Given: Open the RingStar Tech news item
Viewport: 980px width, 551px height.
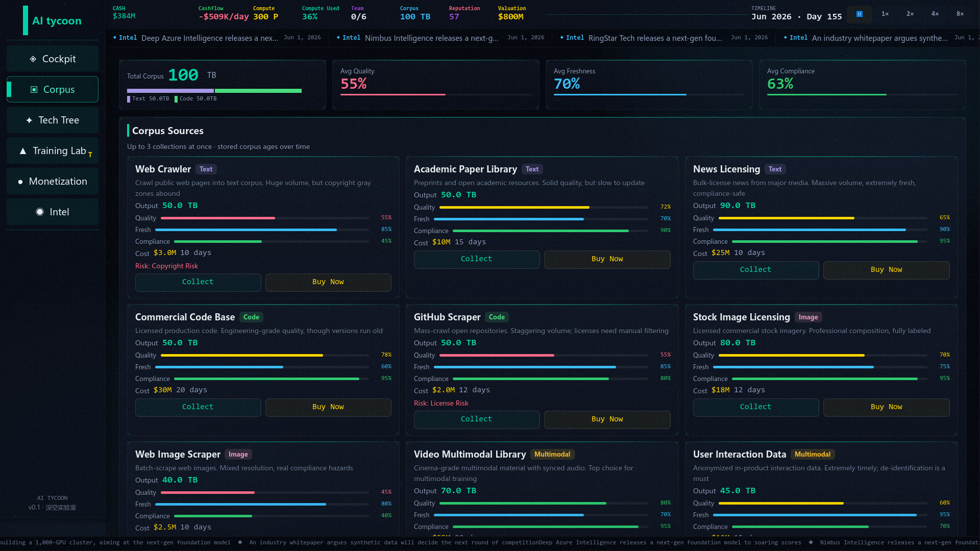Looking at the screenshot, I should pyautogui.click(x=664, y=38).
